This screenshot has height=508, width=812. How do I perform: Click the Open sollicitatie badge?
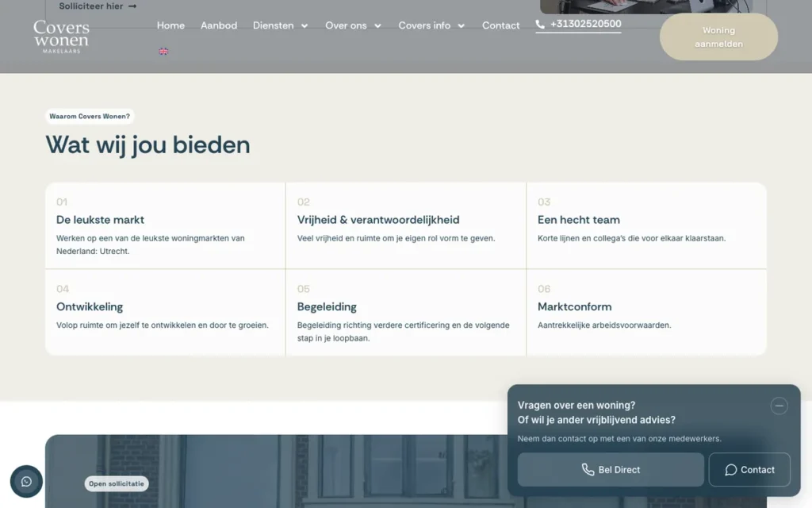click(117, 483)
